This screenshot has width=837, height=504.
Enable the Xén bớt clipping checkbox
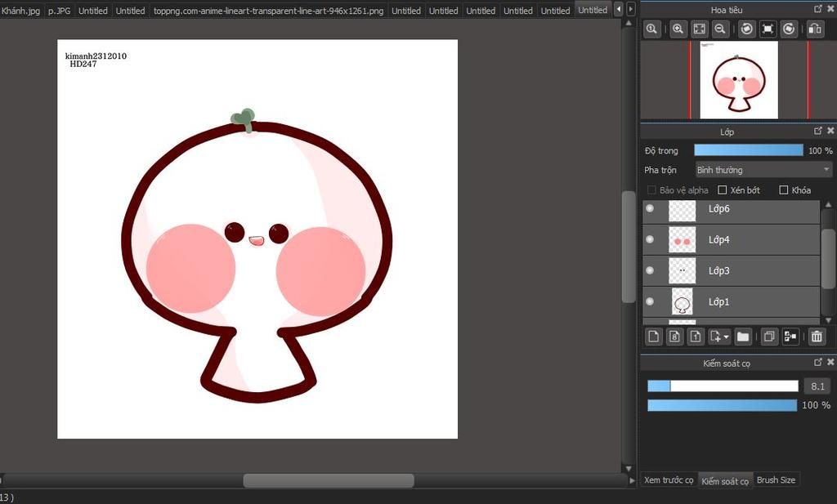click(723, 190)
